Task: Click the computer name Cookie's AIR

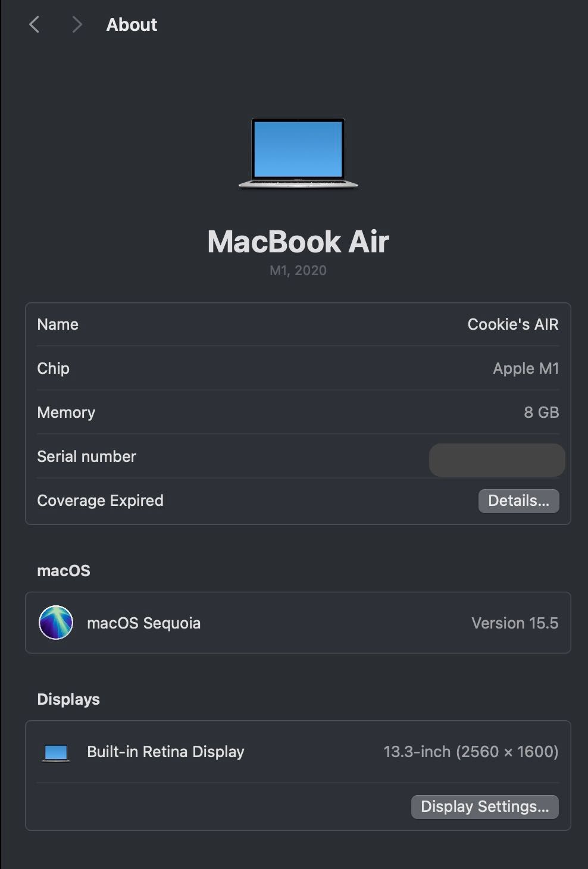Action: point(513,324)
